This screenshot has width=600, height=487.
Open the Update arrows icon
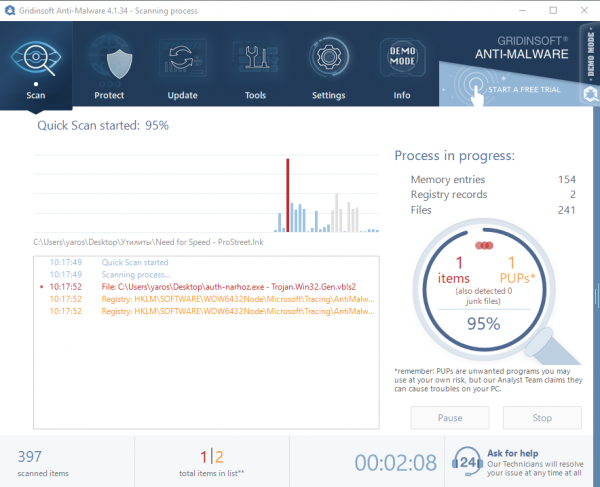pyautogui.click(x=183, y=59)
